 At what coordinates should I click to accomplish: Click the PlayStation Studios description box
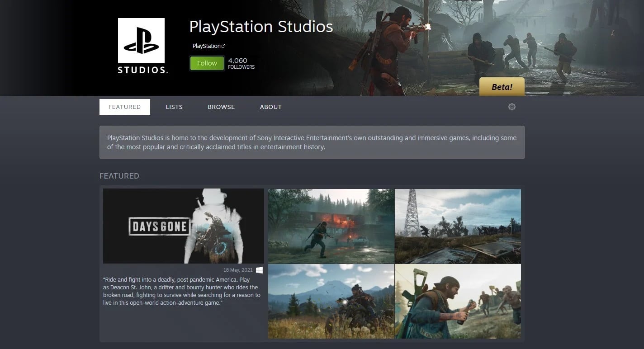coord(312,142)
